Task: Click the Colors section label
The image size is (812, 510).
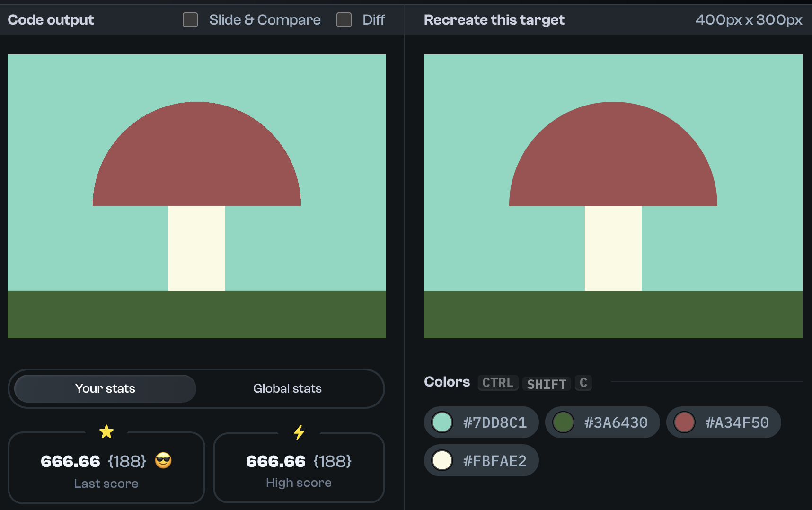Action: click(x=447, y=382)
